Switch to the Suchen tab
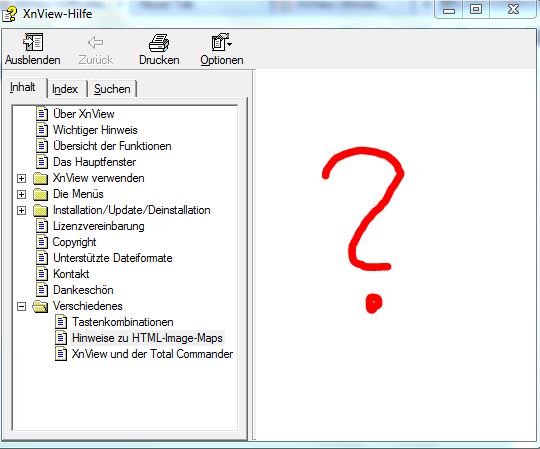The width and height of the screenshot is (540, 449). [112, 89]
